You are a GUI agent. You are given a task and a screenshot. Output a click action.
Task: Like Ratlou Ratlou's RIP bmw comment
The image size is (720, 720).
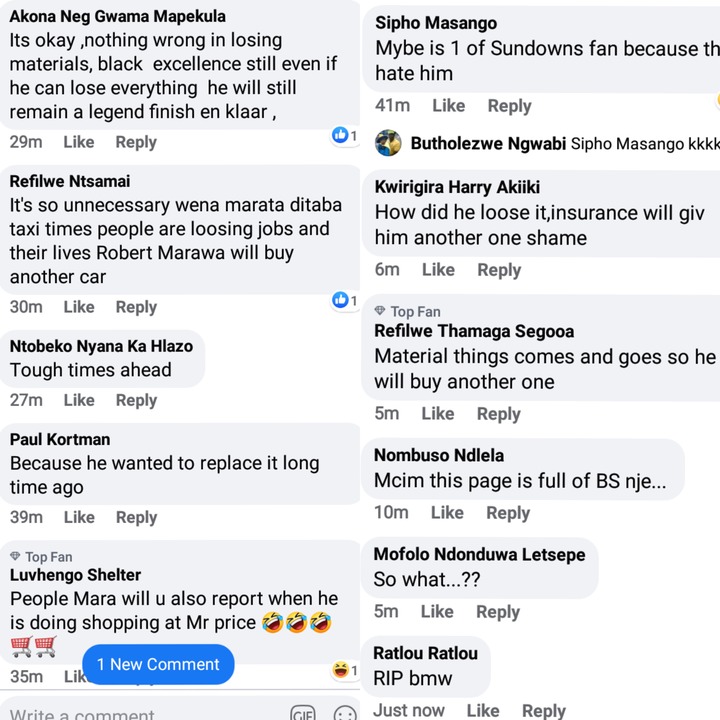point(483,710)
